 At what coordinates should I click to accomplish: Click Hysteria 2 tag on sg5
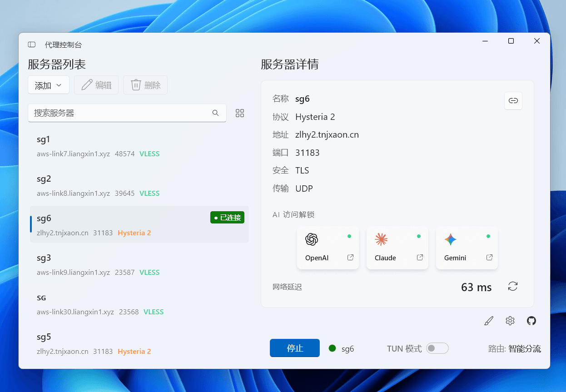point(134,352)
